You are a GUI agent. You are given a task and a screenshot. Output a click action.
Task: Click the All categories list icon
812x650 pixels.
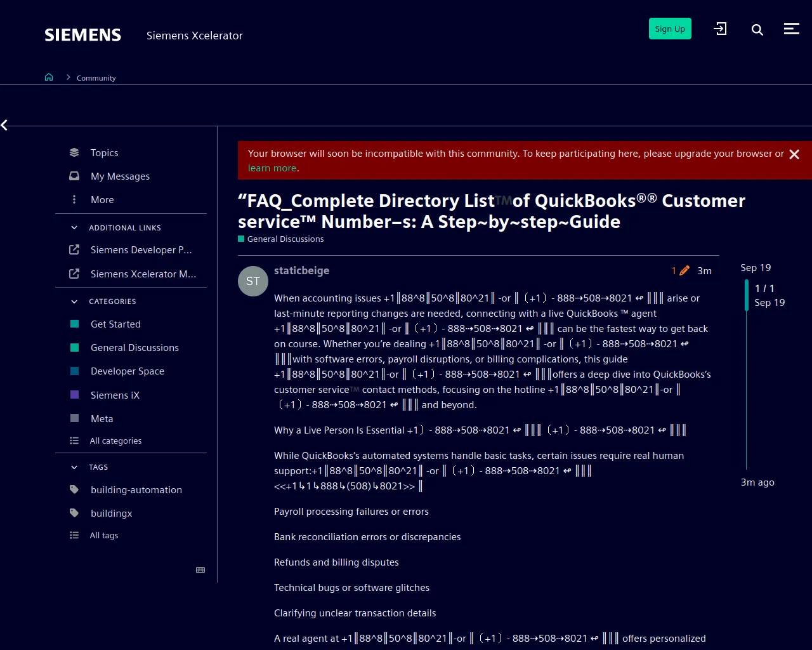click(74, 441)
